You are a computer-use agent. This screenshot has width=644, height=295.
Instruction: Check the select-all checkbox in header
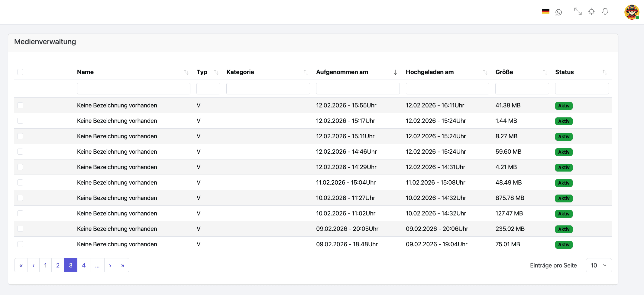click(20, 72)
